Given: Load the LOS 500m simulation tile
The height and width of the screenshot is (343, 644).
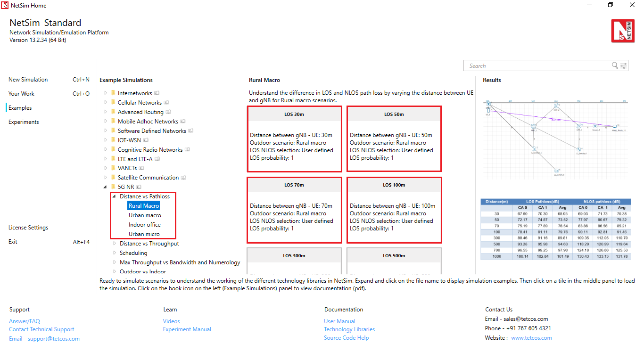Looking at the screenshot, I should click(x=394, y=261).
